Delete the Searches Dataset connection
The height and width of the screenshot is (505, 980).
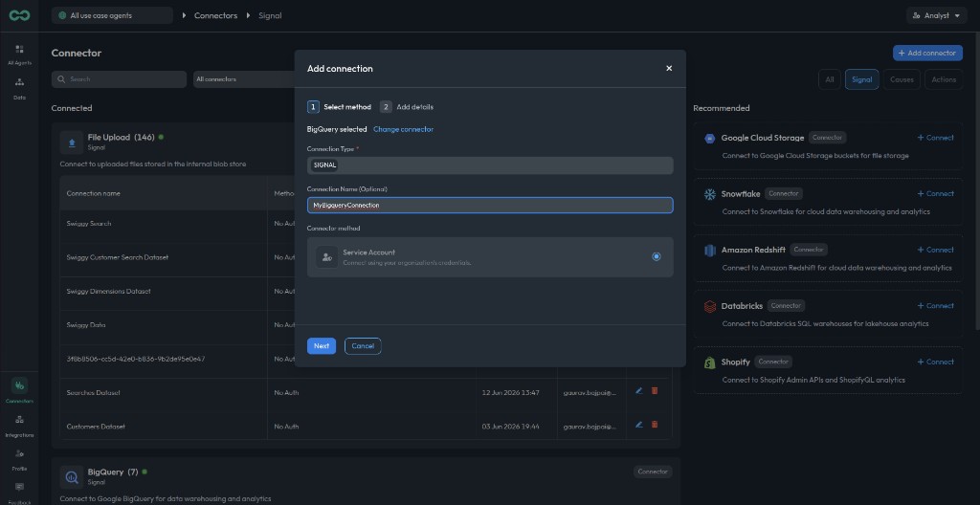(x=655, y=390)
